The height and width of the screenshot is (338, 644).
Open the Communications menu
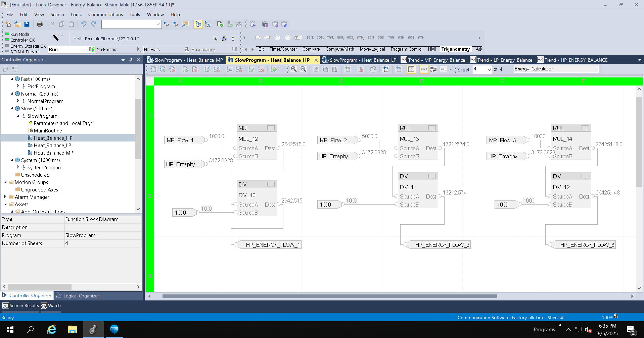(x=105, y=14)
